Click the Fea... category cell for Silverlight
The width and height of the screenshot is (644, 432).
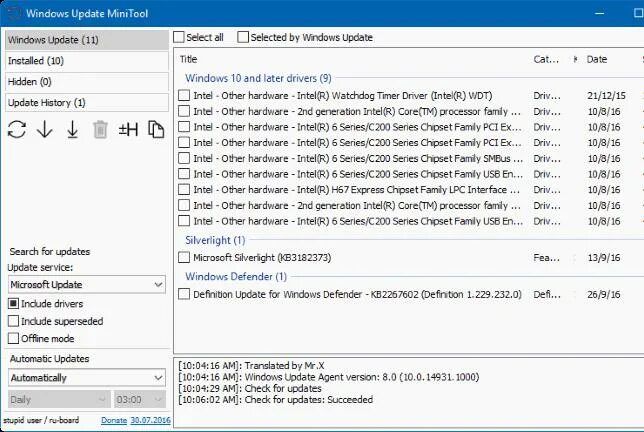pyautogui.click(x=546, y=258)
